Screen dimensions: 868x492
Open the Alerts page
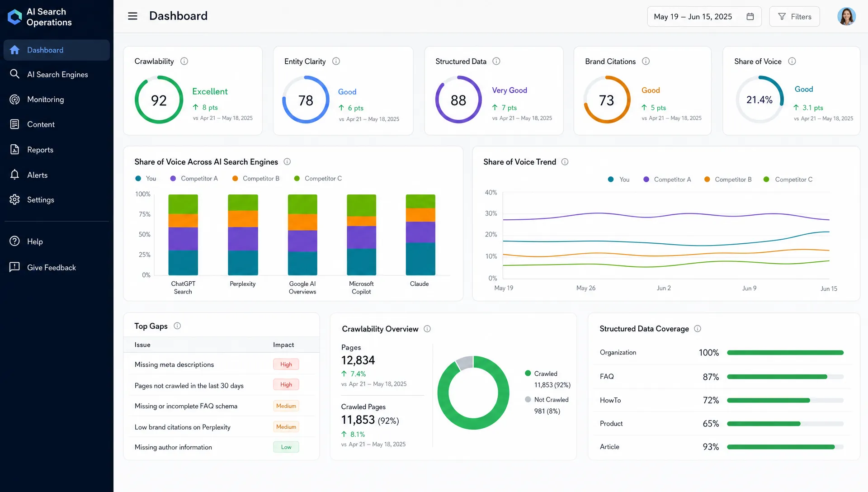57,175
